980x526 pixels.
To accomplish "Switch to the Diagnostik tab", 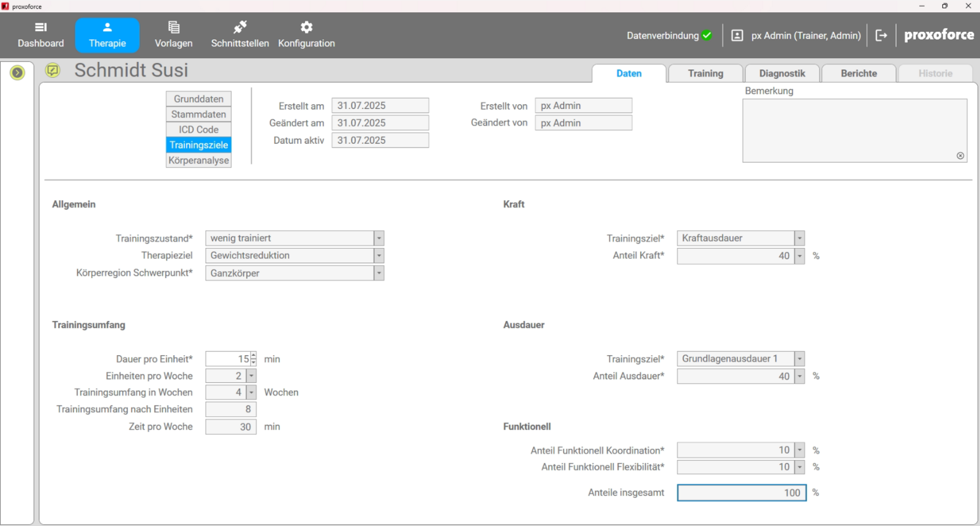I will (782, 73).
